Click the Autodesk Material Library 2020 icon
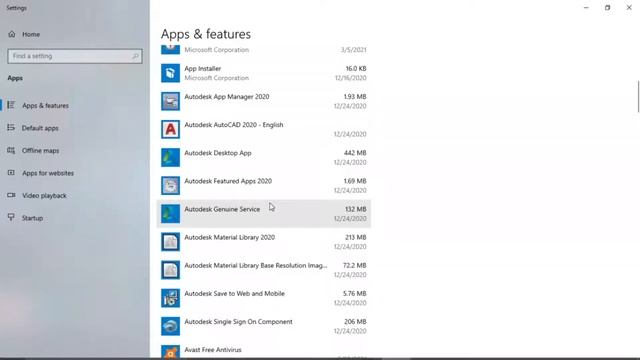 click(x=170, y=242)
